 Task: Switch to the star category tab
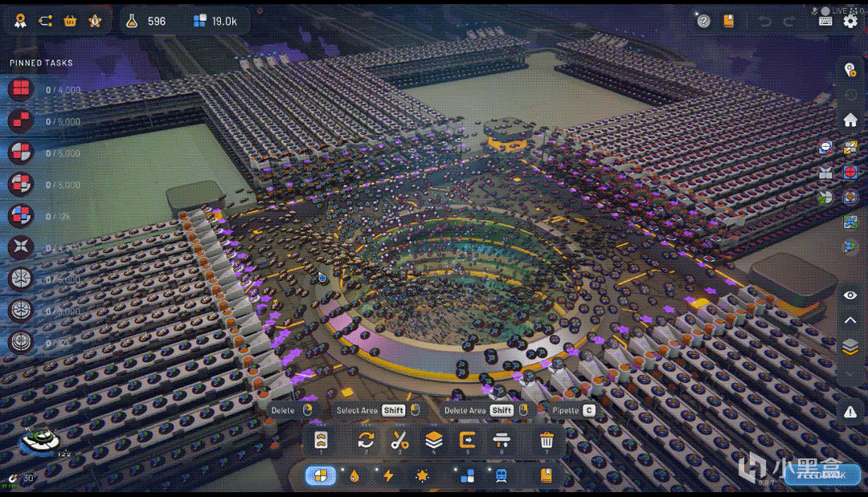[422, 476]
